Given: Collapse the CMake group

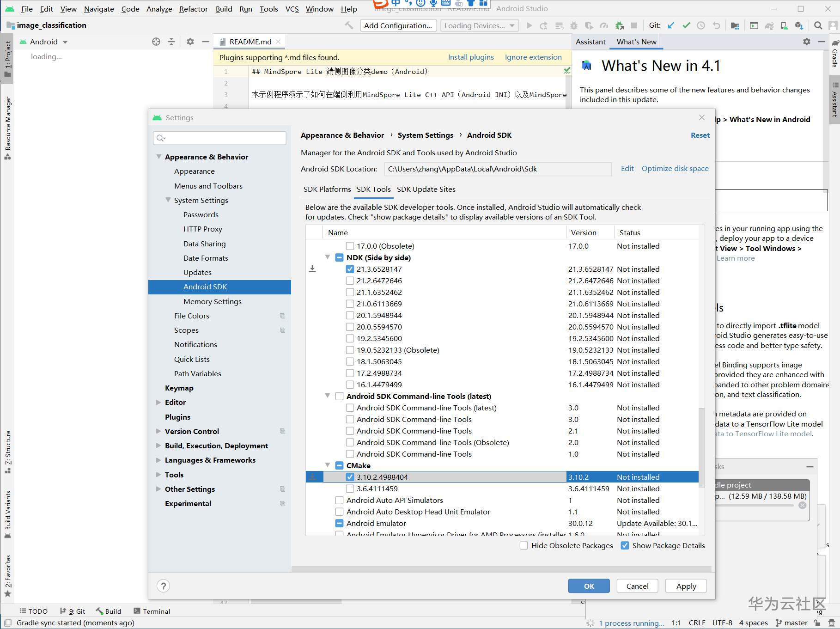Looking at the screenshot, I should [x=328, y=465].
